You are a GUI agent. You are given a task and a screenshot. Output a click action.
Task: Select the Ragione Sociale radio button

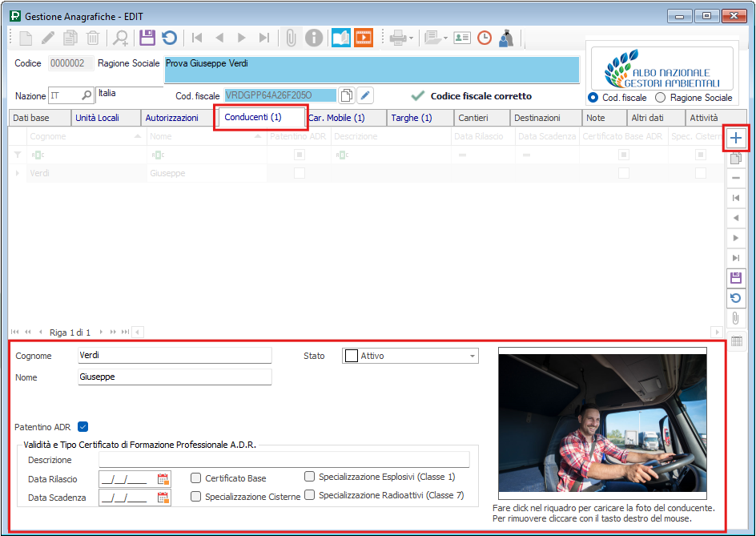[661, 98]
